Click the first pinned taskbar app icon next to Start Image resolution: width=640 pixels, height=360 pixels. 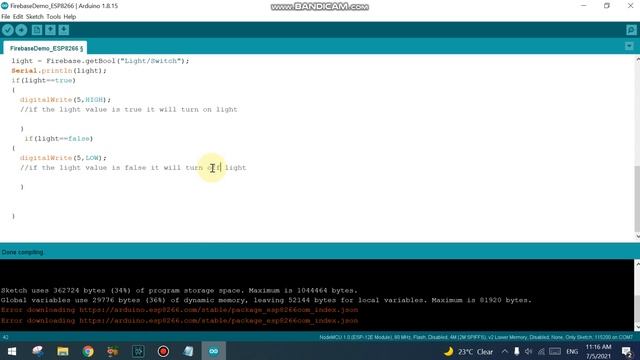click(x=38, y=351)
